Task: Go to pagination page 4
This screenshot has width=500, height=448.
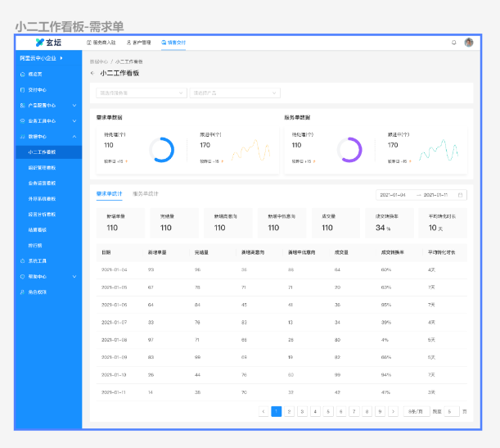Action: coord(315,412)
